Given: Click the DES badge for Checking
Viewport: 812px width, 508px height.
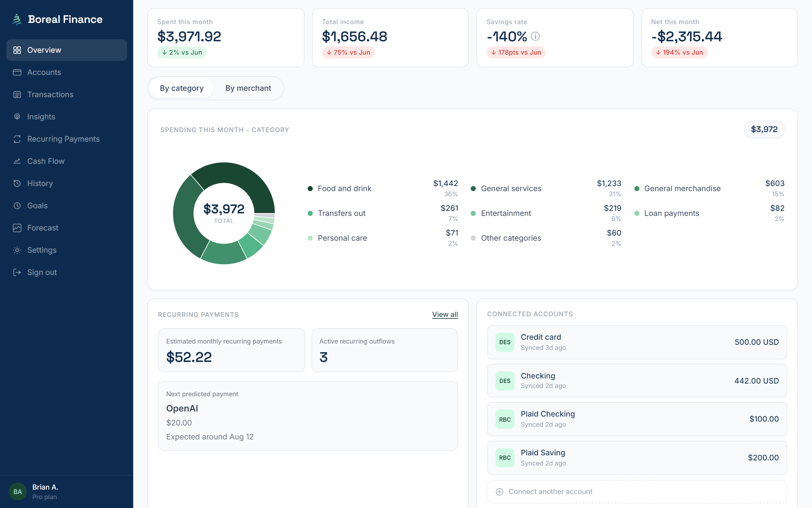Looking at the screenshot, I should click(505, 381).
